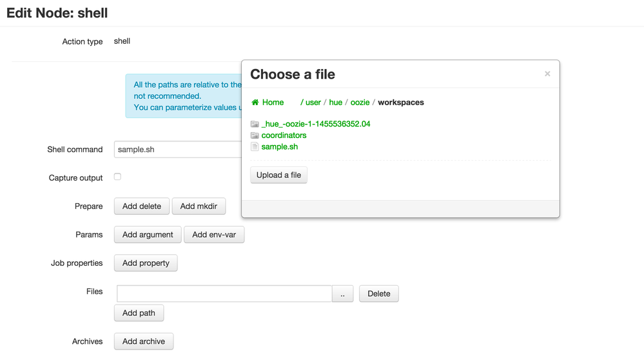This screenshot has height=360, width=644.
Task: Click the Home icon in file chooser
Action: pos(255,103)
